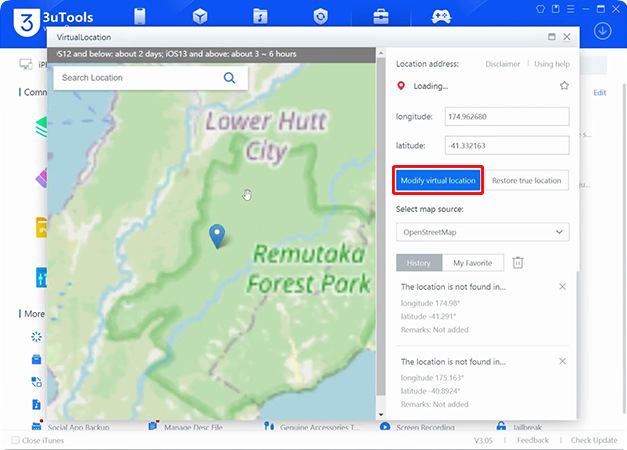
Task: Switch to the My Favorite tab
Action: 473,263
